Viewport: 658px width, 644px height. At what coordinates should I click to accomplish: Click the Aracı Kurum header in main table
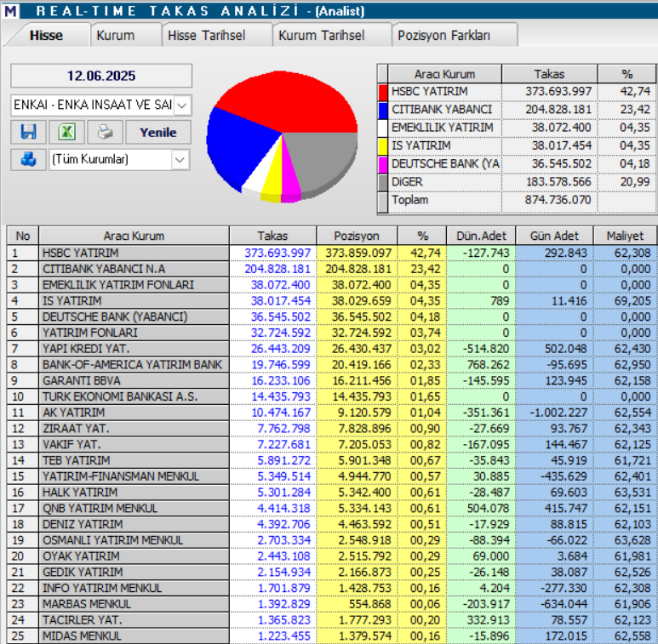(134, 236)
